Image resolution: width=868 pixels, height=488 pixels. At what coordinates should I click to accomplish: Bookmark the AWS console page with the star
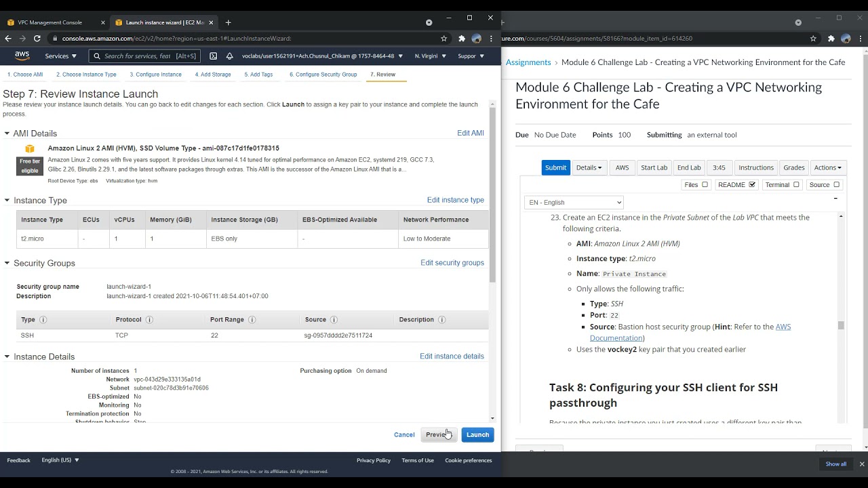click(x=444, y=39)
